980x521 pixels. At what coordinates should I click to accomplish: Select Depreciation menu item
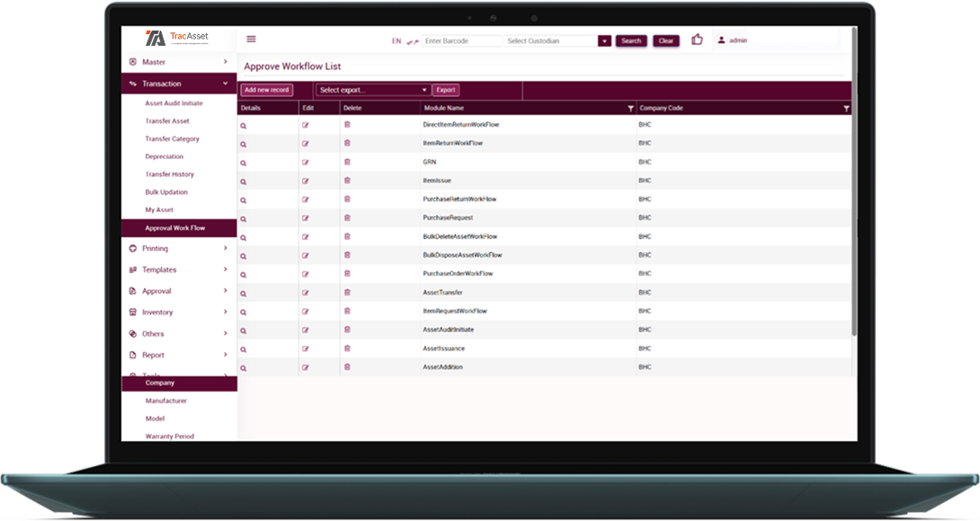pos(164,157)
